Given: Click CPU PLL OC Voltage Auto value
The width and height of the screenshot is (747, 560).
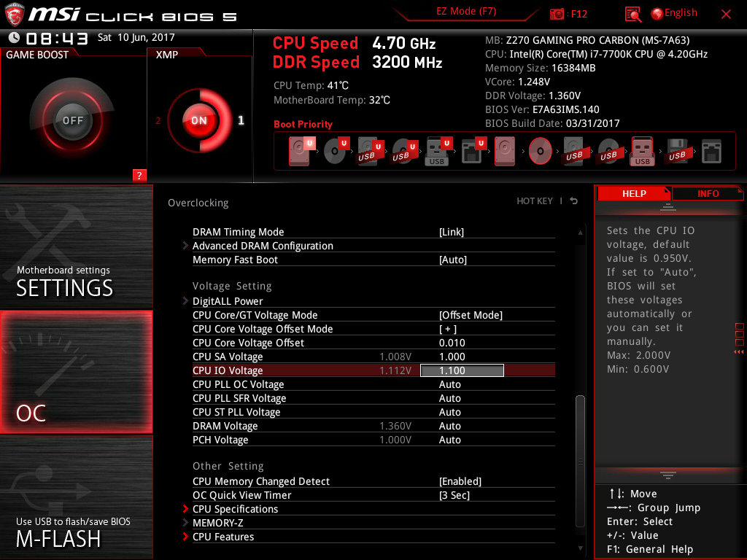Looking at the screenshot, I should [x=449, y=384].
